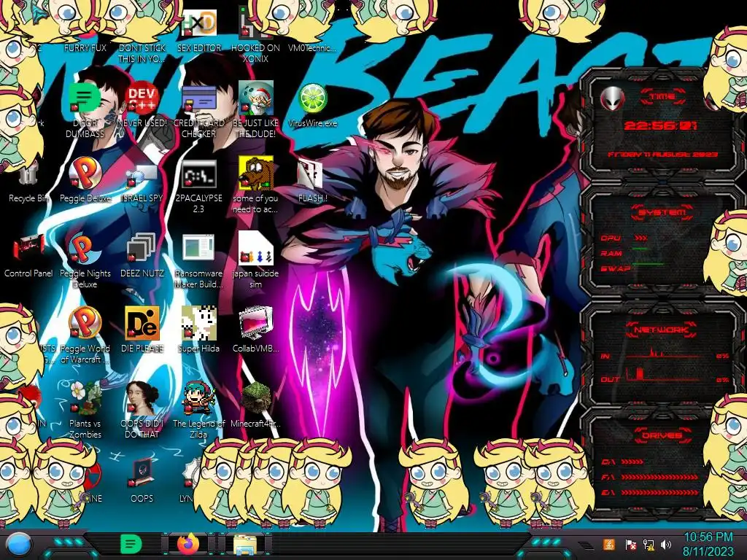
Task: Click the RAM usage meter row
Action: click(624, 253)
